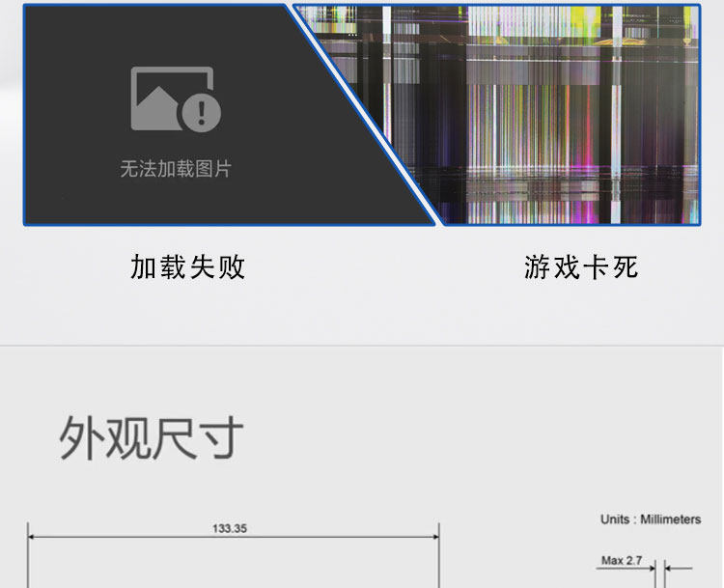
Task: Click the 'Units : Millimeters' label
Action: tap(651, 519)
